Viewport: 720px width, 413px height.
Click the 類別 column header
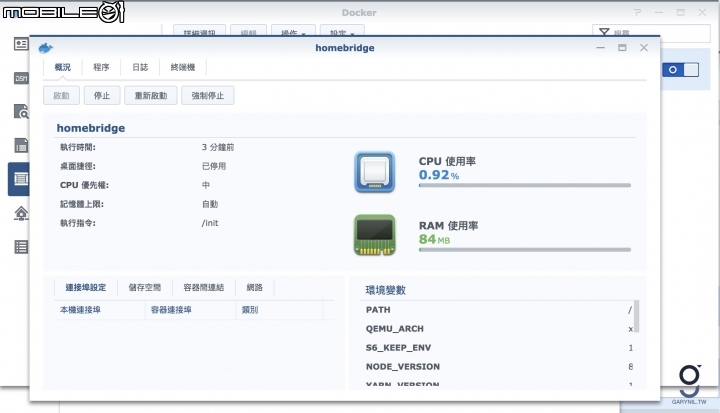click(280, 310)
